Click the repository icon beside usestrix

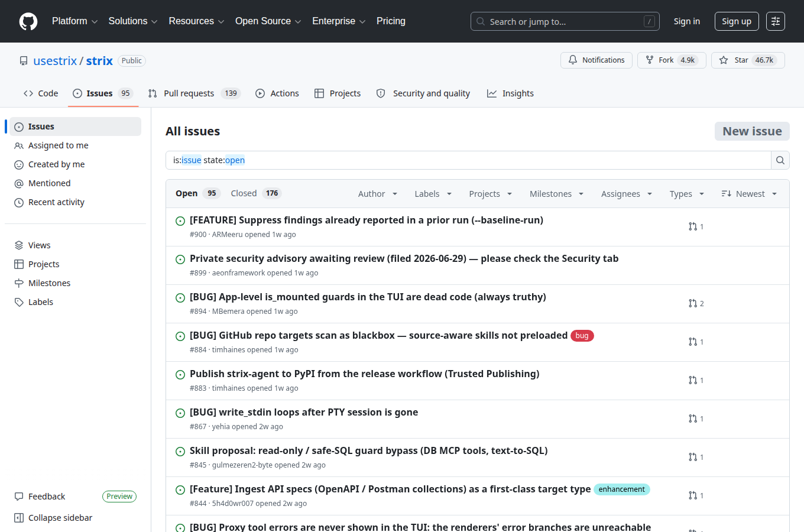(24, 61)
